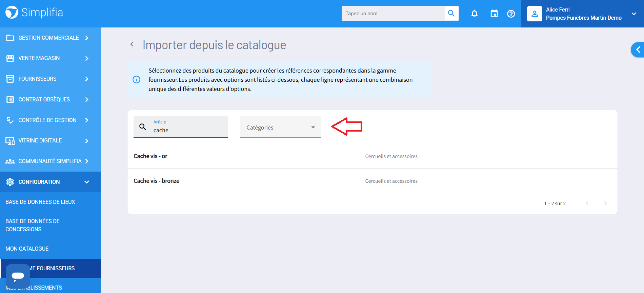Screen dimensions: 644x293
Task: Click the 'Importer depuis le catalogue' heading
Action: click(214, 45)
